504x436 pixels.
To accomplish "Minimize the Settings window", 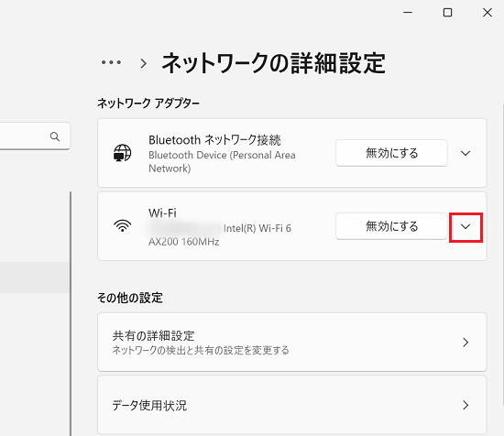I will coord(408,13).
